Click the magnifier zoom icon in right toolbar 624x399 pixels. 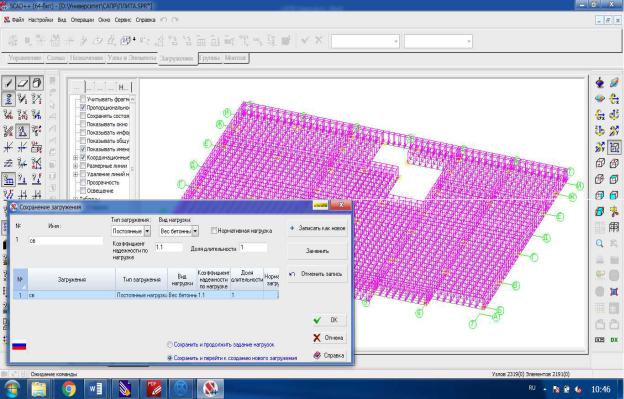[x=600, y=243]
